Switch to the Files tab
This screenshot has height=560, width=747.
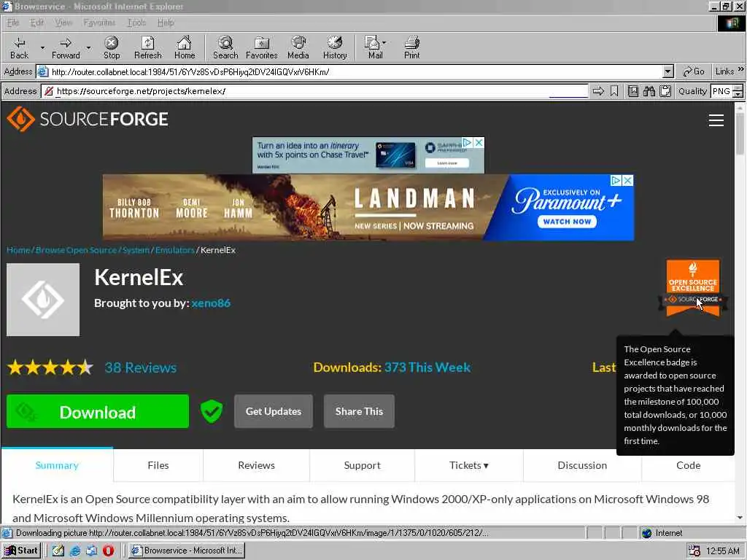pos(158,465)
